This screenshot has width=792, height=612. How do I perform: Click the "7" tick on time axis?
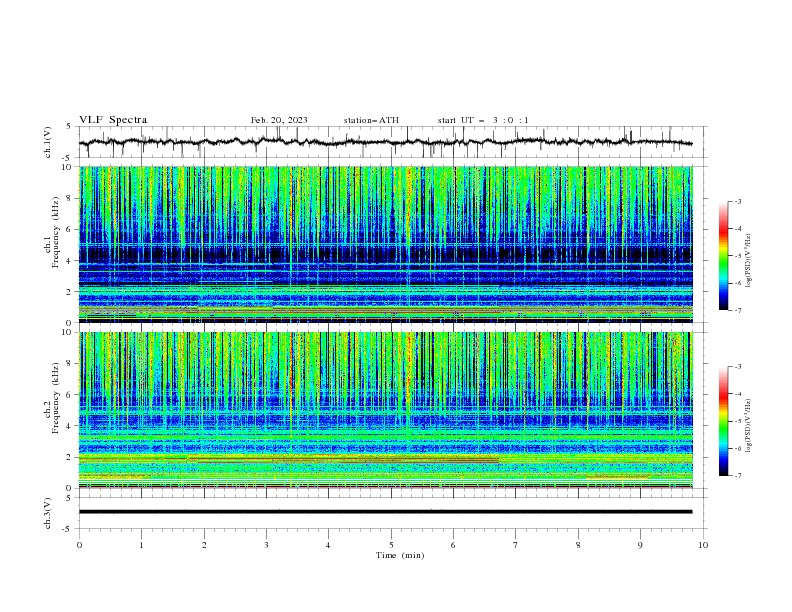516,545
